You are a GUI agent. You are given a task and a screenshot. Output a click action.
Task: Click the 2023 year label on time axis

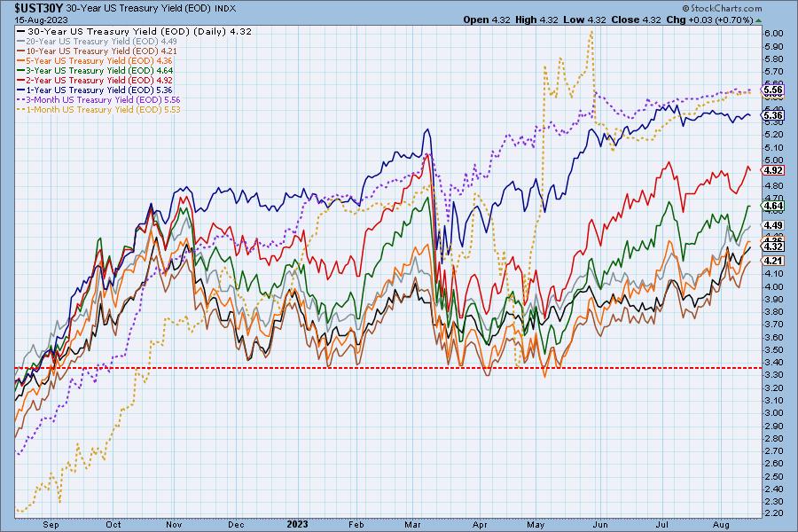(298, 524)
